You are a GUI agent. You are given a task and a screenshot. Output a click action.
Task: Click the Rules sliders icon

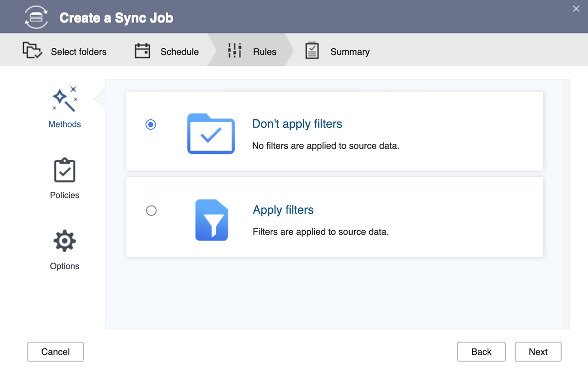coord(234,50)
